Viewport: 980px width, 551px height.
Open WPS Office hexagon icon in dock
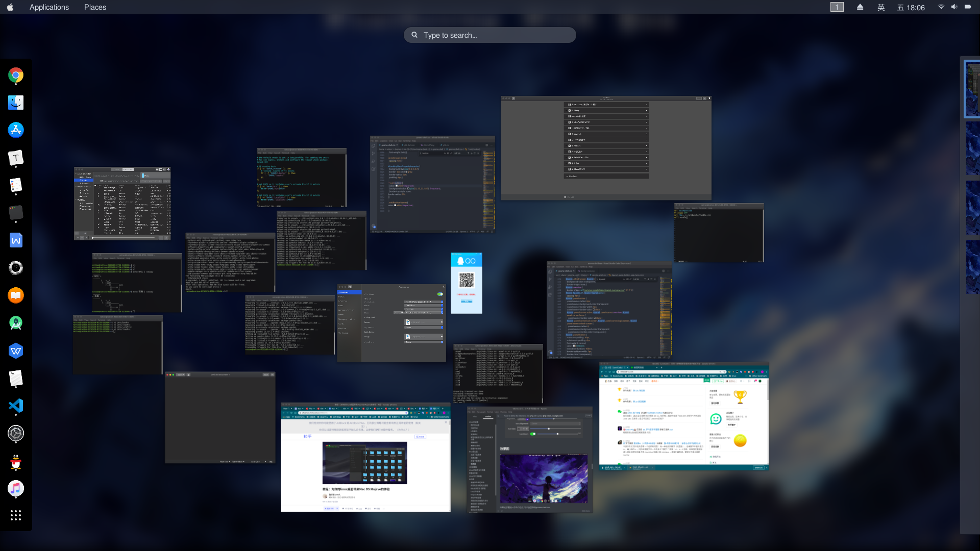click(x=16, y=350)
